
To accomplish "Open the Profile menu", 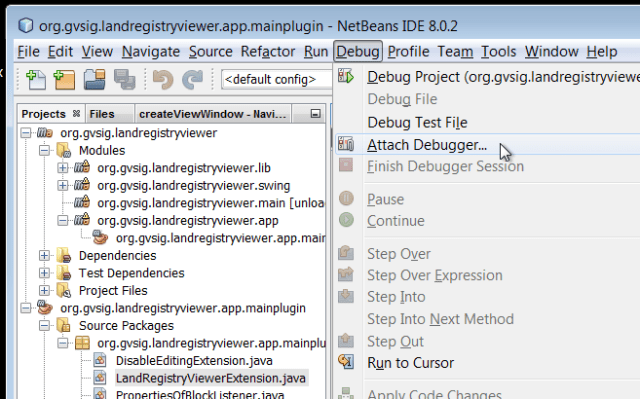I will [408, 52].
